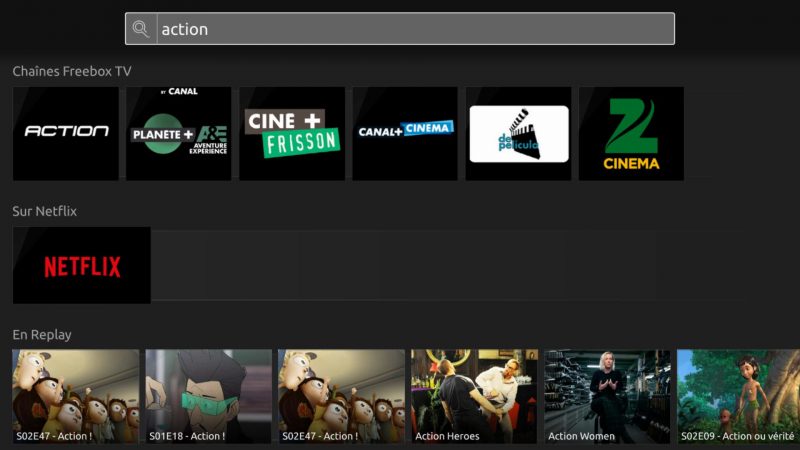This screenshot has width=800, height=450.
Task: Select the Ciné+ Frisson channel
Action: (x=292, y=133)
